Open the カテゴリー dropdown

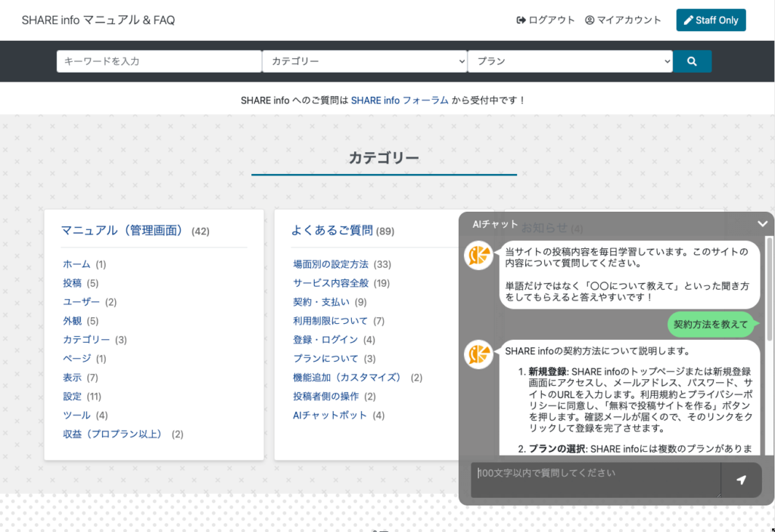click(x=365, y=61)
